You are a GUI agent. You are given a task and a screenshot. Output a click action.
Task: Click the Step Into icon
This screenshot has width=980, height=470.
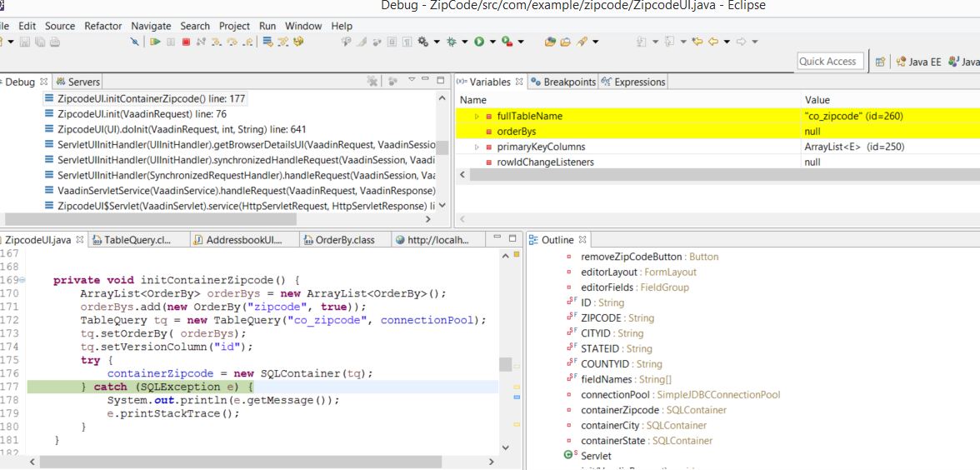216,42
